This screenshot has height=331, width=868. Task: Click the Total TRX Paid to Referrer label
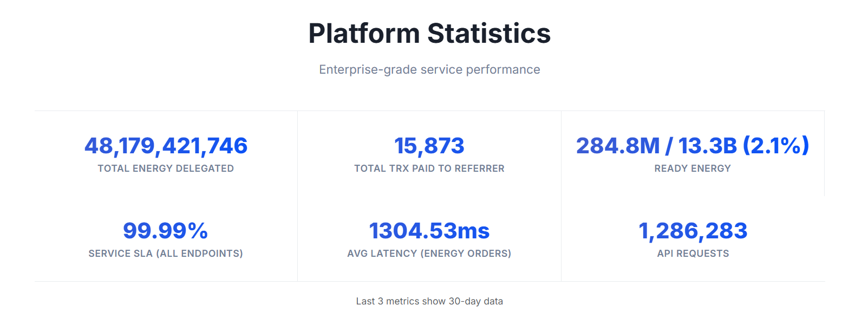click(x=429, y=168)
